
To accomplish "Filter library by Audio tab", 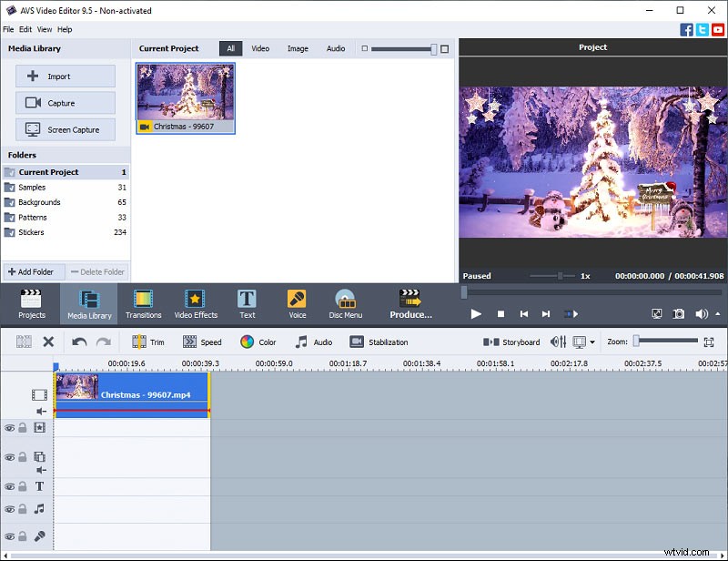I will point(336,48).
